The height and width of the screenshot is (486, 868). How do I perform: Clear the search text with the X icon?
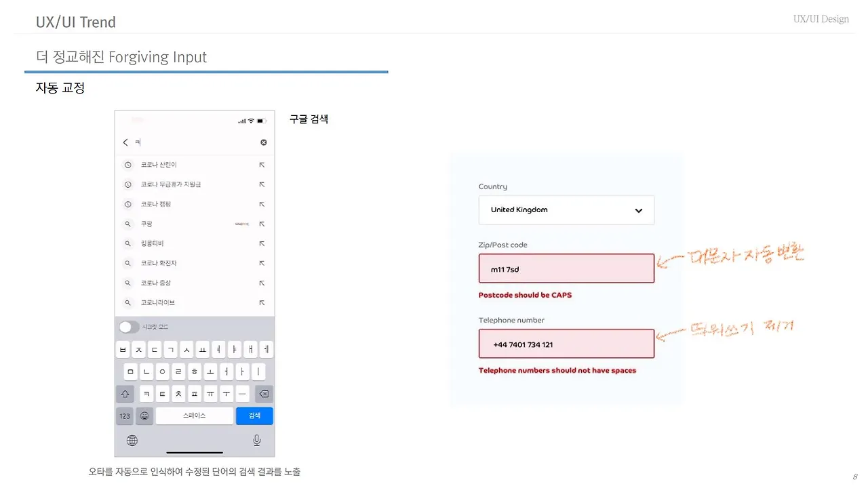(x=264, y=142)
